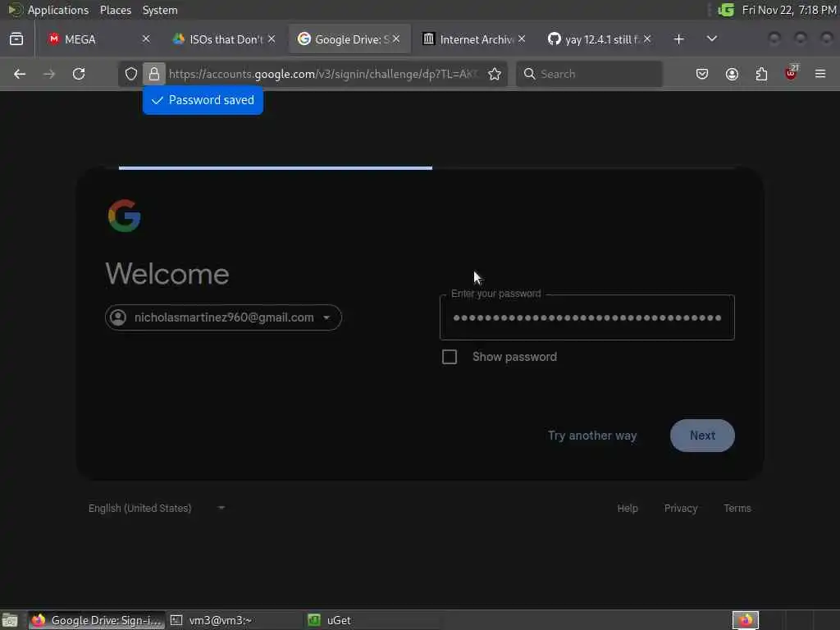Viewport: 840px width, 630px height.
Task: Open site information via the padlock icon
Action: pos(154,74)
